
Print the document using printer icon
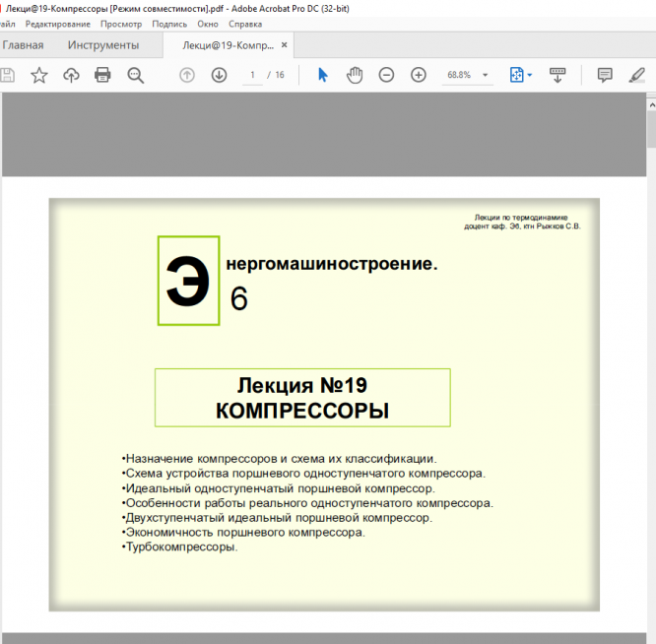click(x=102, y=75)
